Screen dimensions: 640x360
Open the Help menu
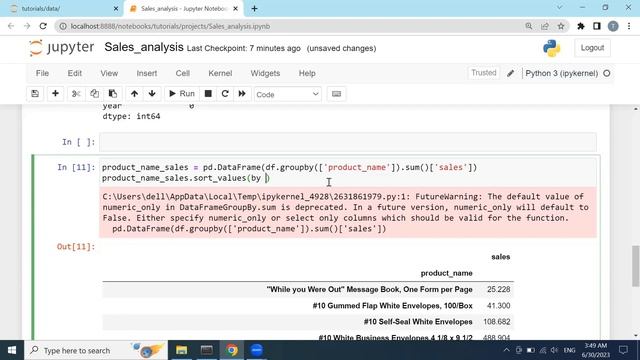coord(307,73)
